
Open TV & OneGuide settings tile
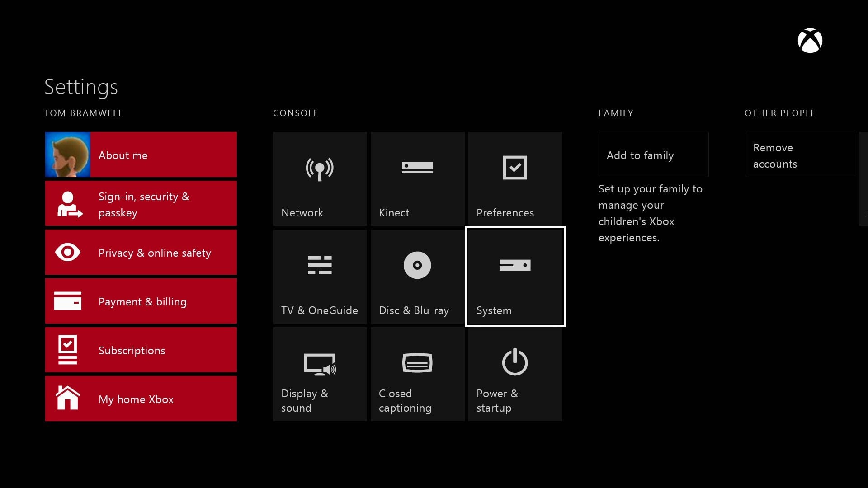coord(320,277)
